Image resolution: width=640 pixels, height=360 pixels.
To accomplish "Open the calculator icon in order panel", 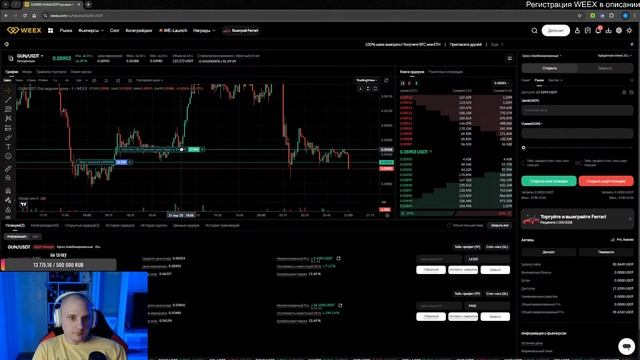I will [x=631, y=93].
